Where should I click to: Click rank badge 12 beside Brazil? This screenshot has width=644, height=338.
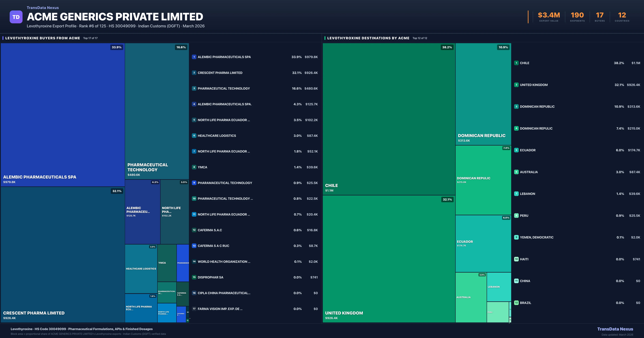pyautogui.click(x=516, y=303)
